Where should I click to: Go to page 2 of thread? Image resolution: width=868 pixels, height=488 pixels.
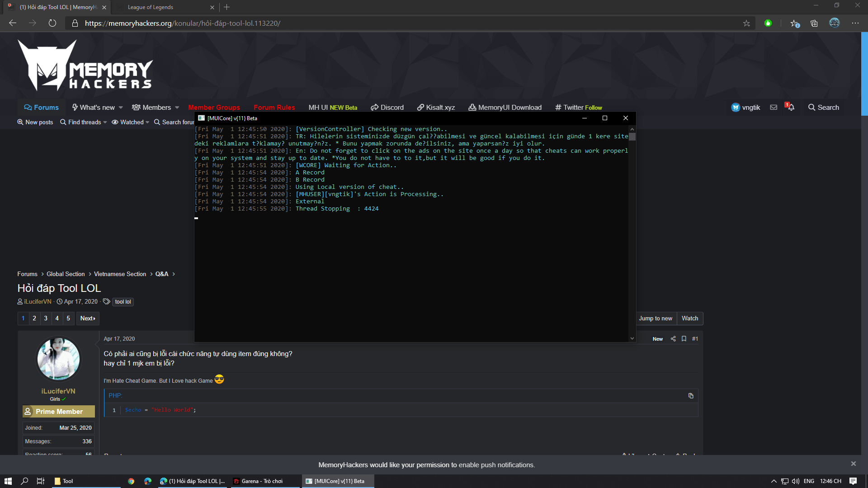[34, 319]
